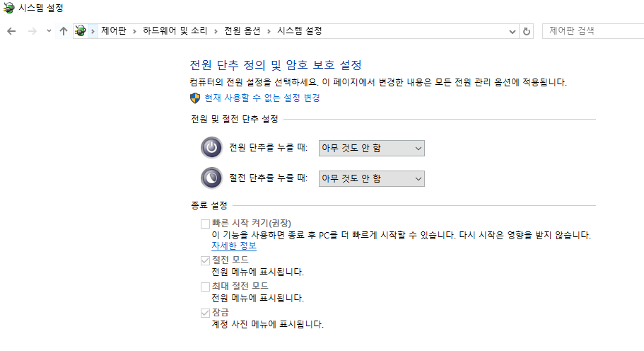This screenshot has width=644, height=351.
Task: Enable the 최대 절전 모드 checkbox
Action: [205, 287]
